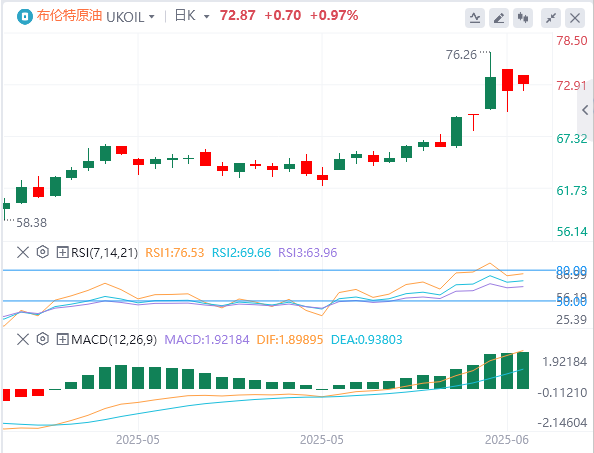The image size is (594, 453).
Task: Click the 2025-06 date axis marker
Action: pyautogui.click(x=507, y=440)
